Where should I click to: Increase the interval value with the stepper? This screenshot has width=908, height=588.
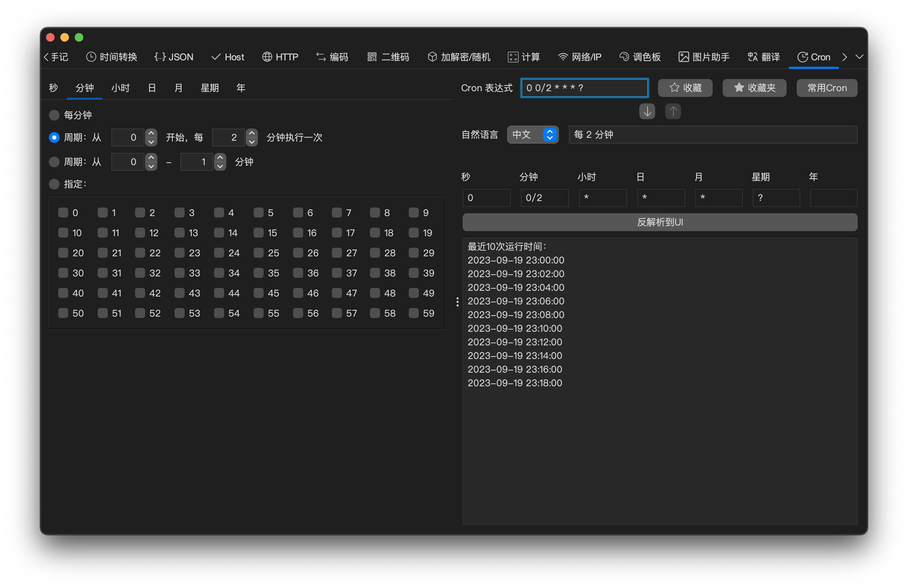252,133
